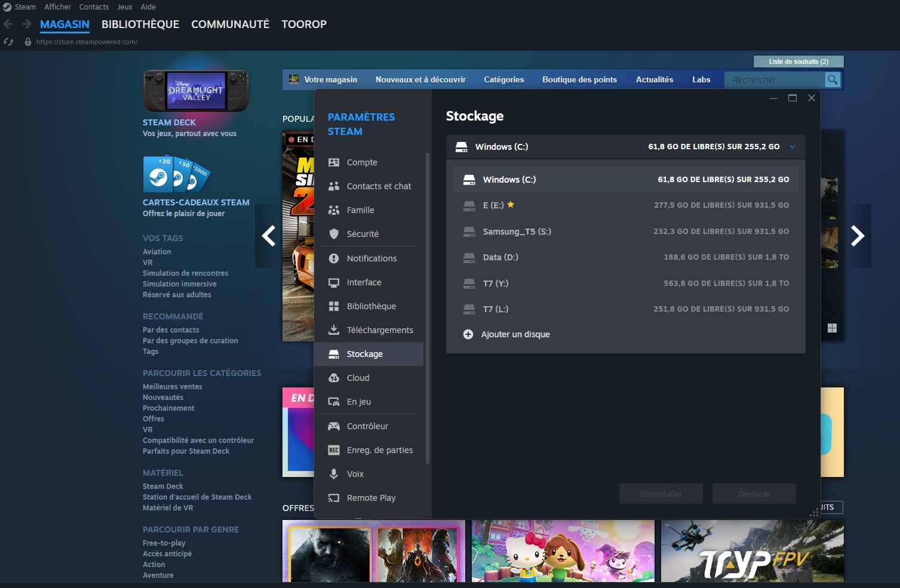Screen dimensions: 900x588
Task: Click Ajouter un disque
Action: coord(515,334)
